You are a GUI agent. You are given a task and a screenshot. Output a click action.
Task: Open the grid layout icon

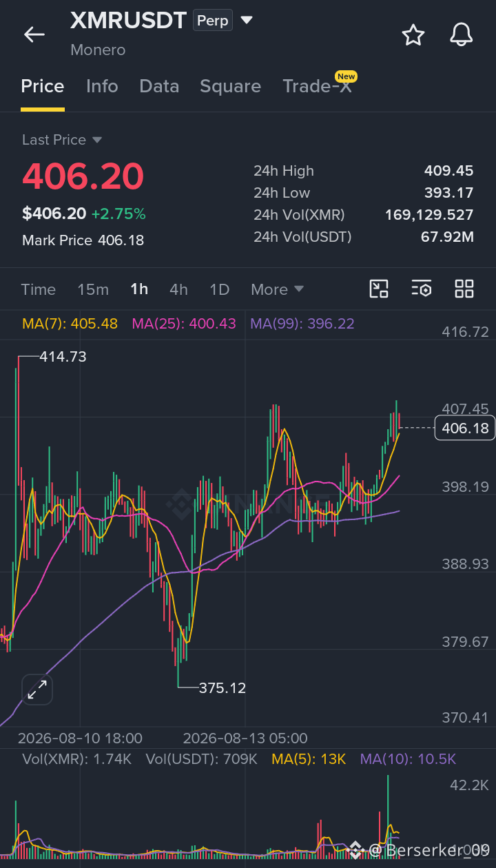464,289
